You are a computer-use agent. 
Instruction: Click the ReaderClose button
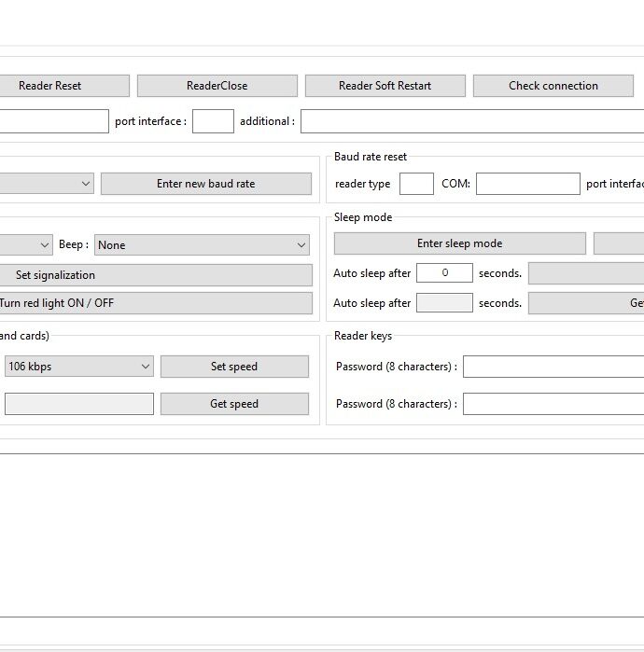tap(217, 86)
